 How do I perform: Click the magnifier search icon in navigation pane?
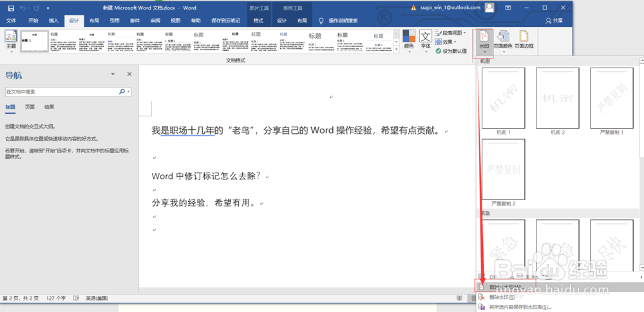click(122, 92)
